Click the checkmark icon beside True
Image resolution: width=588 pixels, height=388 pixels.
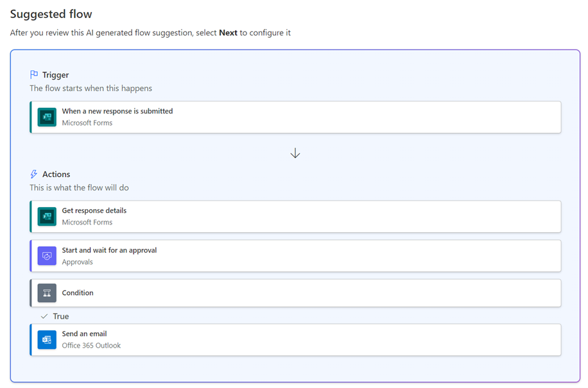[x=44, y=317]
